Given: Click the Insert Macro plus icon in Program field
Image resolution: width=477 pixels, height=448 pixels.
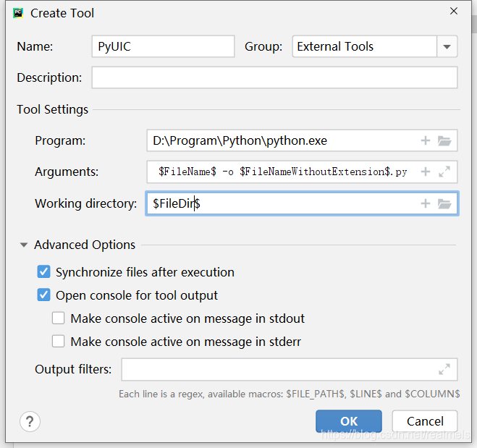Looking at the screenshot, I should click(x=426, y=140).
